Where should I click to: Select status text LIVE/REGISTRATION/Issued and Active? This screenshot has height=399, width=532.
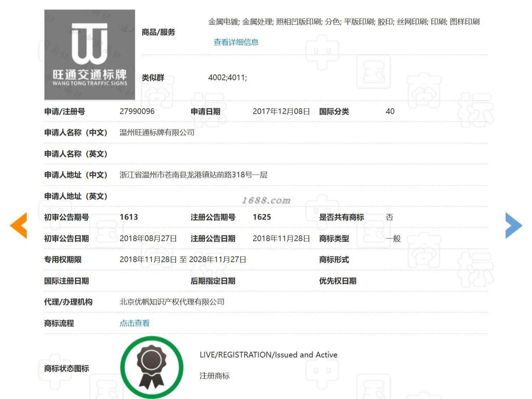(268, 355)
